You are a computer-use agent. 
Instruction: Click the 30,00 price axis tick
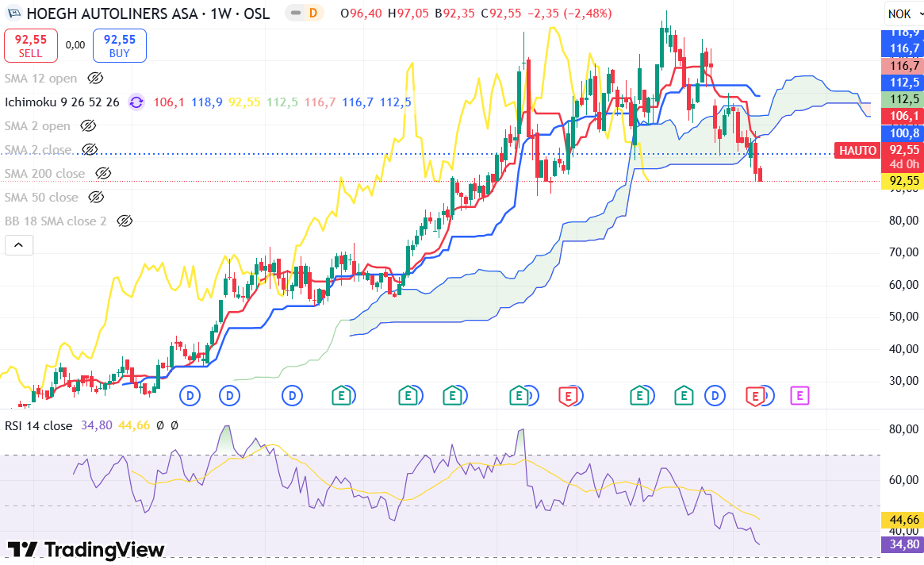(x=904, y=381)
